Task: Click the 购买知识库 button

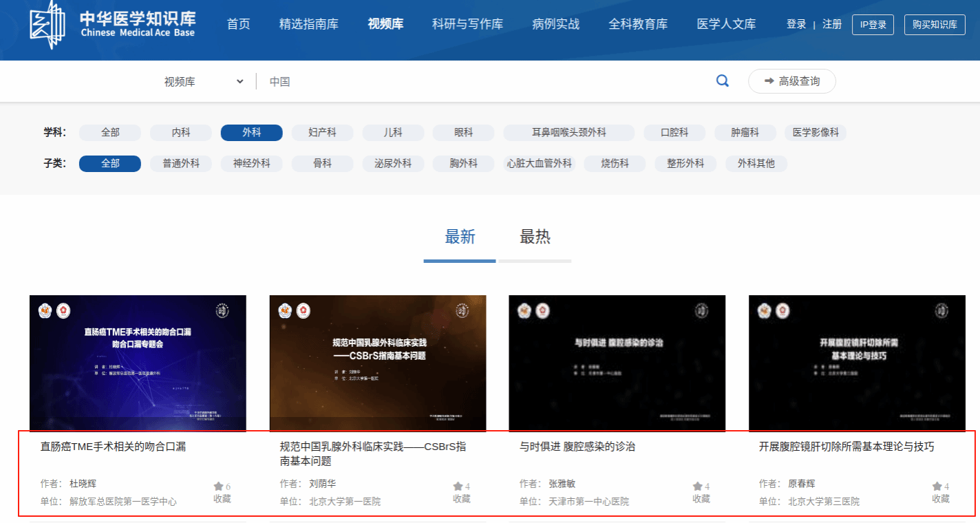Action: click(x=935, y=25)
